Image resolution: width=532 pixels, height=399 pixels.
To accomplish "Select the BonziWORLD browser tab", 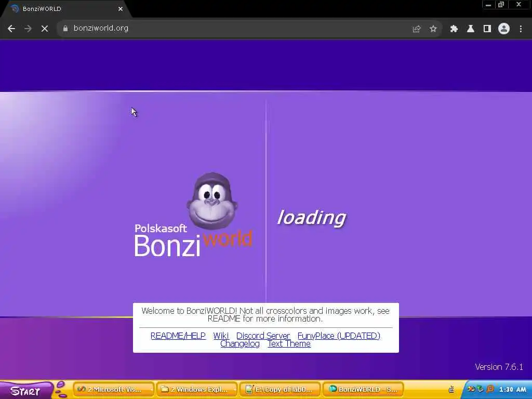I will [66, 9].
